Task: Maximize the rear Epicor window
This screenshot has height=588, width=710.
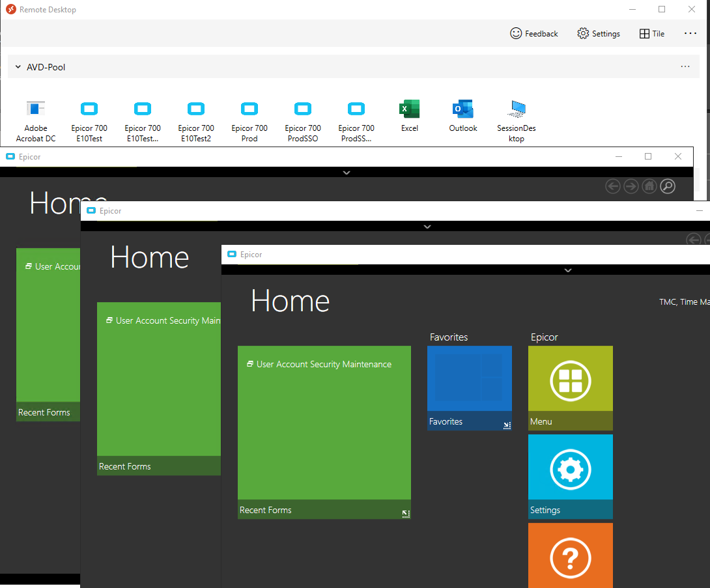Action: (648, 156)
